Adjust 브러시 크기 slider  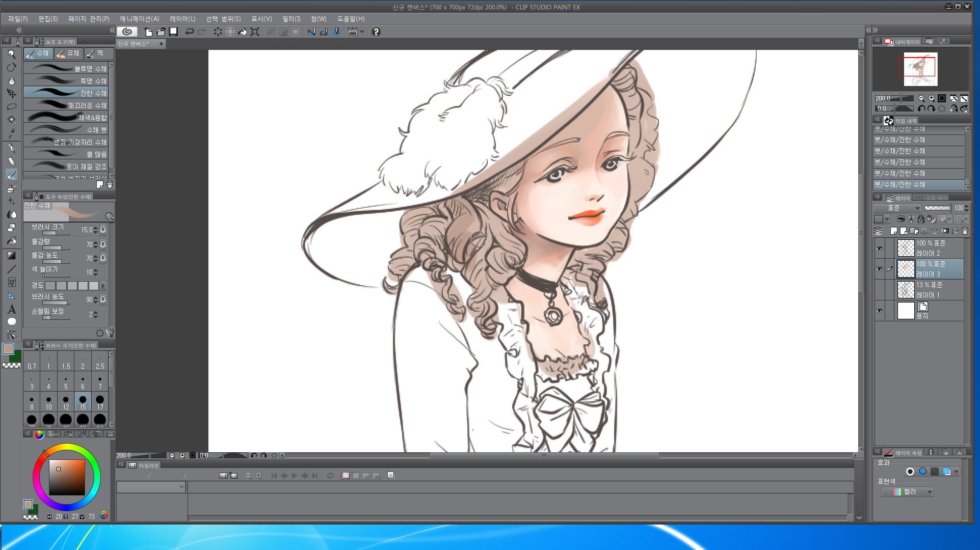(x=56, y=234)
